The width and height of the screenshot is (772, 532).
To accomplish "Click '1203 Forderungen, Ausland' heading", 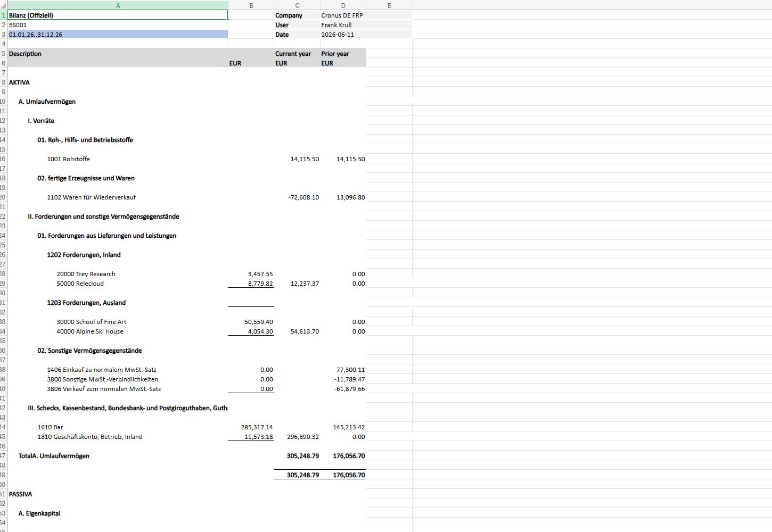I will tap(86, 303).
